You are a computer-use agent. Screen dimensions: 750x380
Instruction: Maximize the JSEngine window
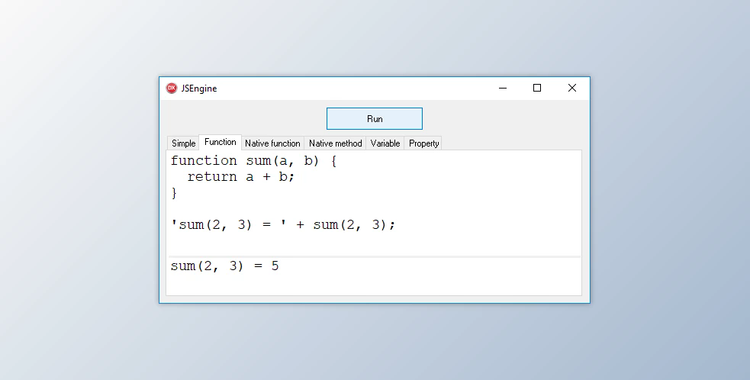[x=537, y=88]
